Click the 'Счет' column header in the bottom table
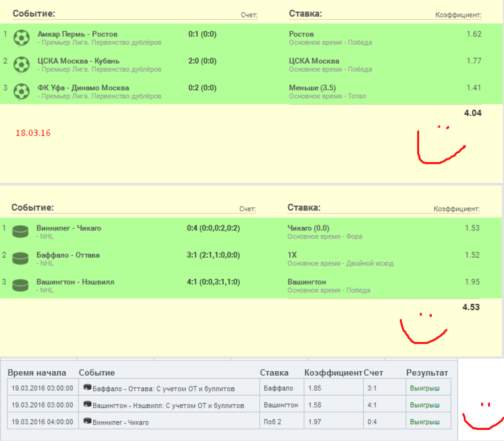The width and height of the screenshot is (504, 441). 373,373
